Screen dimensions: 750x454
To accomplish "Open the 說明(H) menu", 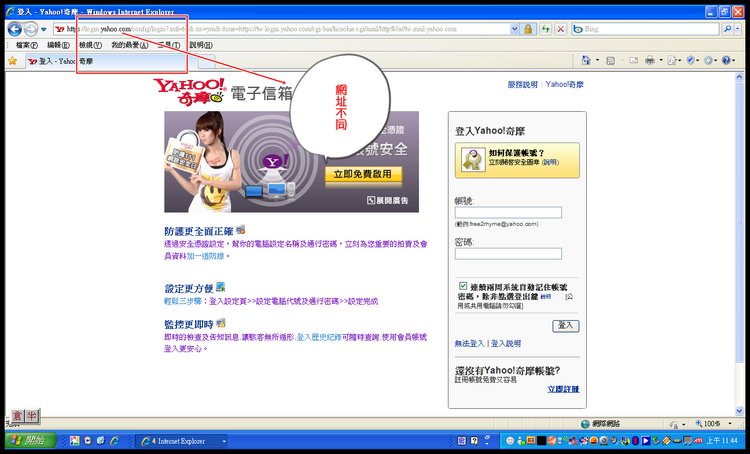I will point(200,45).
